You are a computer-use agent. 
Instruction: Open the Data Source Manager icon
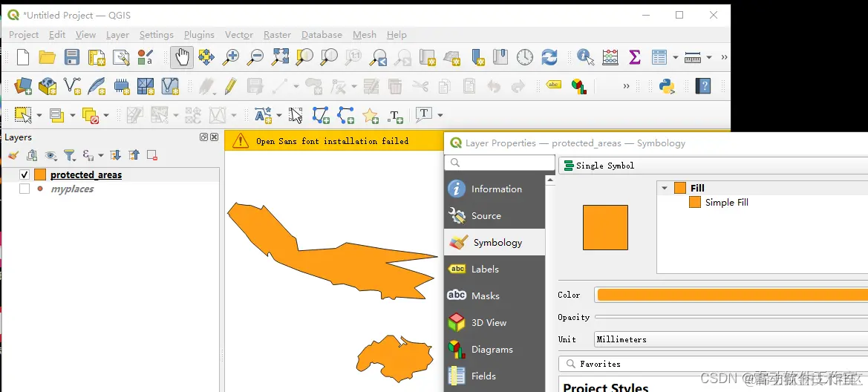pos(23,86)
